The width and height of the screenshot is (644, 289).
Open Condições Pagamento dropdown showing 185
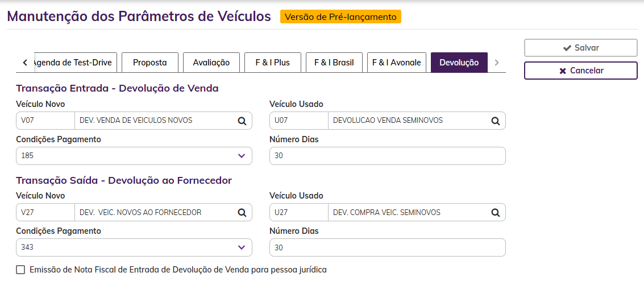pos(134,156)
